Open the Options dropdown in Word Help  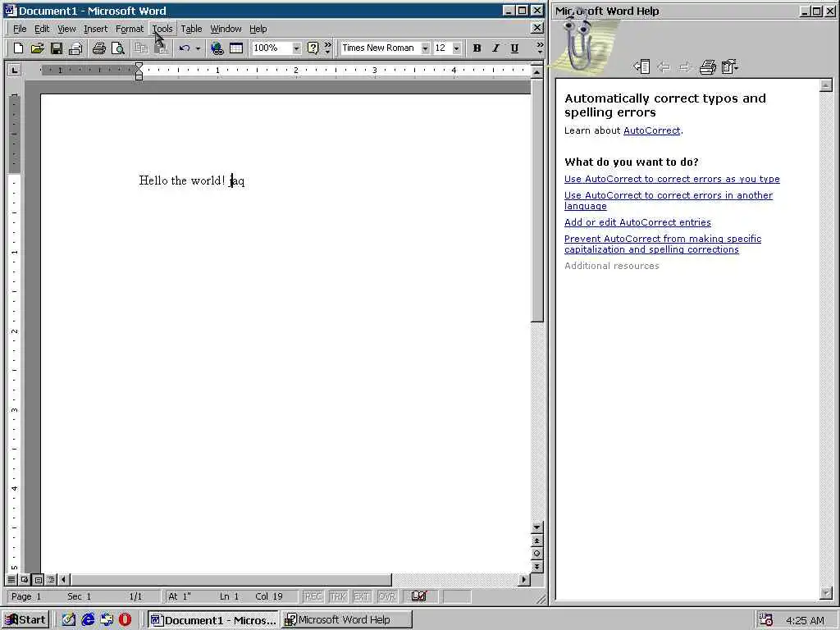[730, 66]
